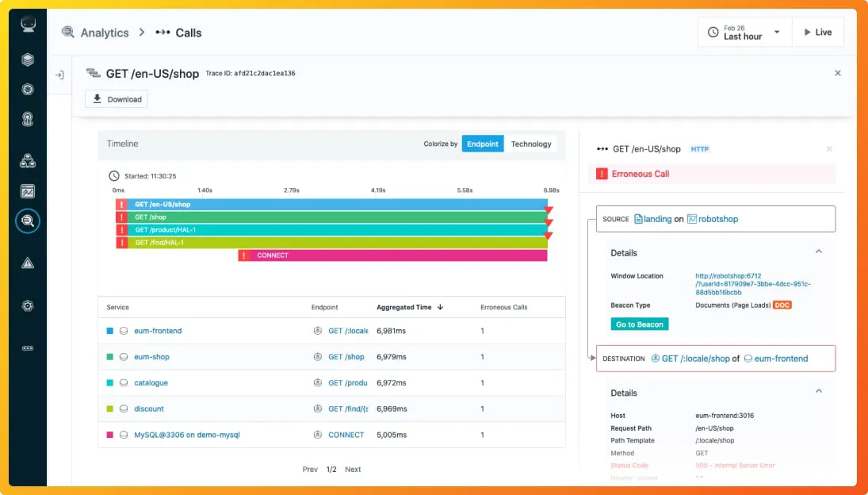Open the Window Location URL link
The height and width of the screenshot is (495, 868).
(753, 284)
